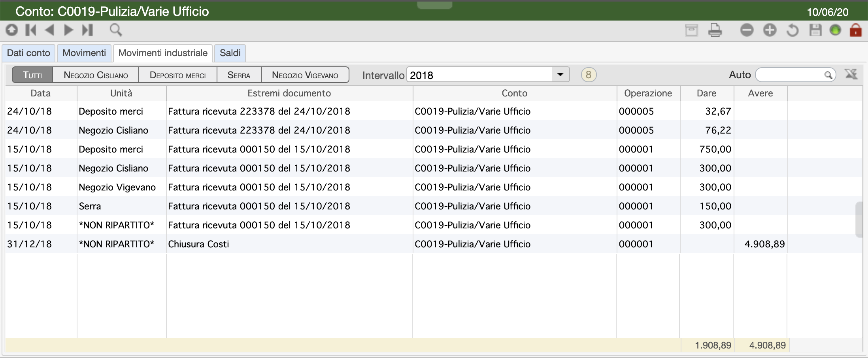The height and width of the screenshot is (358, 868).
Task: Switch to the Saldi tab
Action: pyautogui.click(x=230, y=53)
